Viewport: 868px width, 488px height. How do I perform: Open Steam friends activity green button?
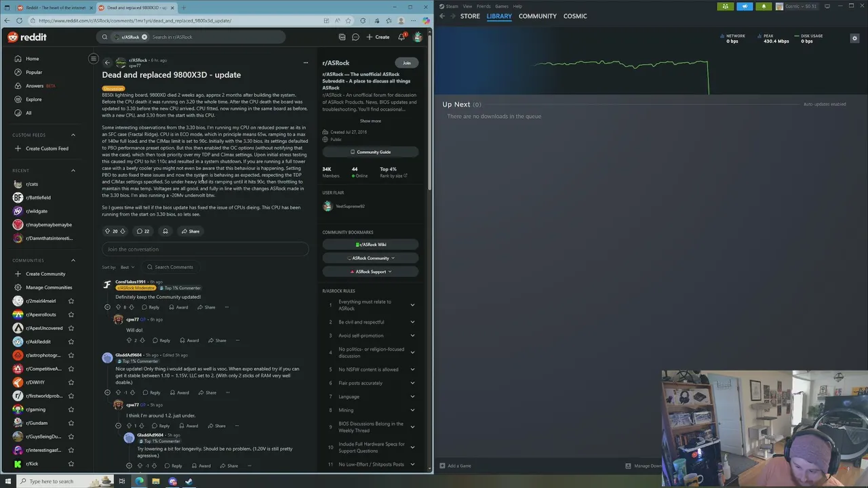tap(726, 7)
